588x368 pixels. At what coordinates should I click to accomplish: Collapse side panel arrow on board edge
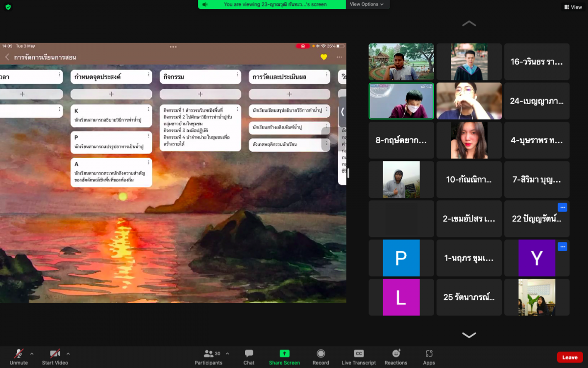coord(343,111)
